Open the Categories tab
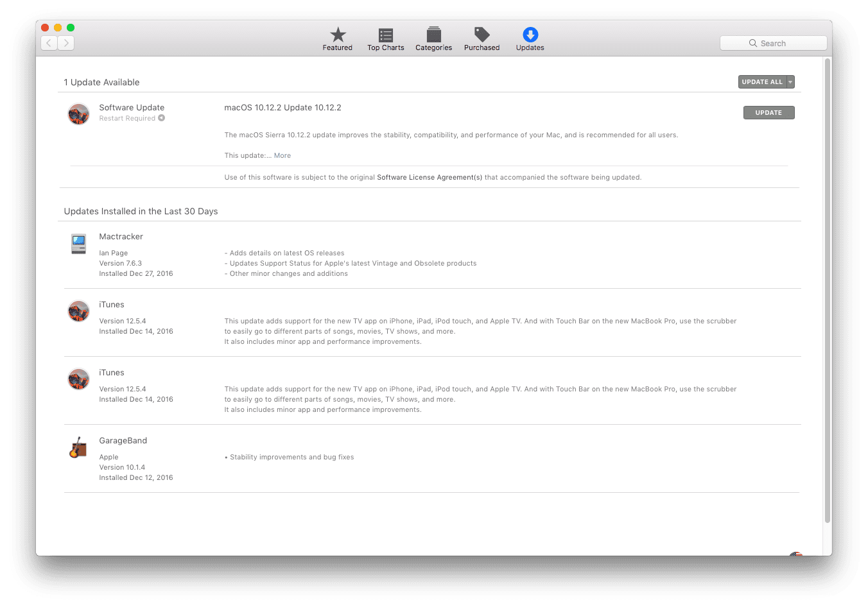The image size is (868, 607). click(434, 39)
